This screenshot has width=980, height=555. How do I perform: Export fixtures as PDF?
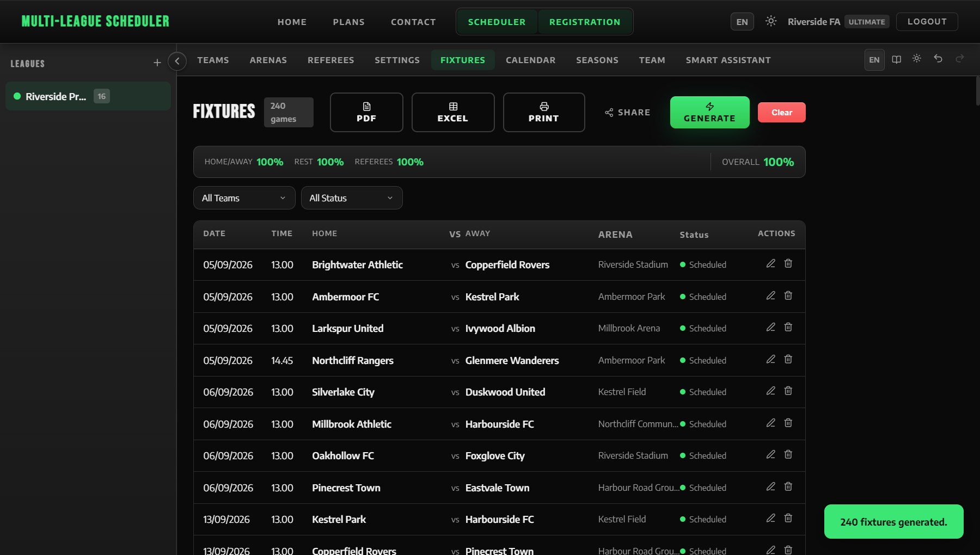coord(366,112)
